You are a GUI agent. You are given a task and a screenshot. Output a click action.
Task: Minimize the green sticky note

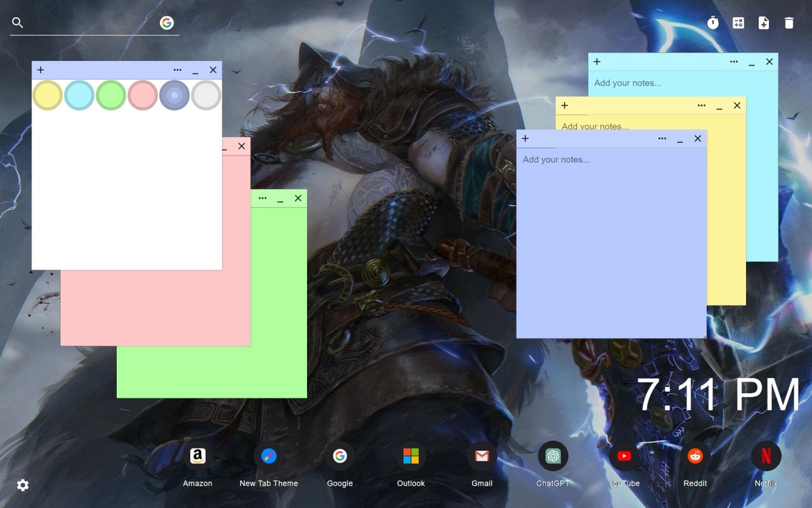(280, 199)
